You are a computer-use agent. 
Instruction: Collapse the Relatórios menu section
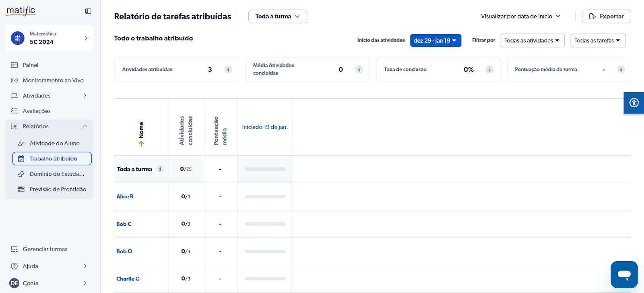tap(85, 126)
